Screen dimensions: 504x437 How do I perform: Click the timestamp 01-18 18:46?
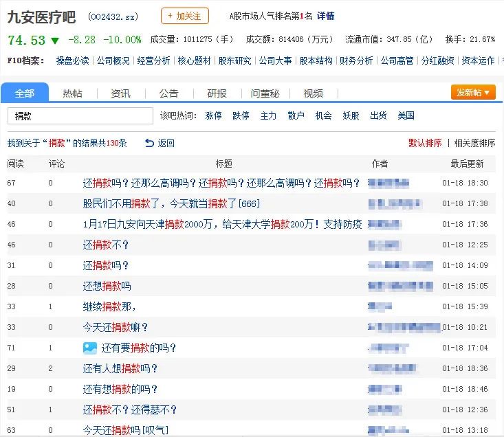click(x=465, y=389)
